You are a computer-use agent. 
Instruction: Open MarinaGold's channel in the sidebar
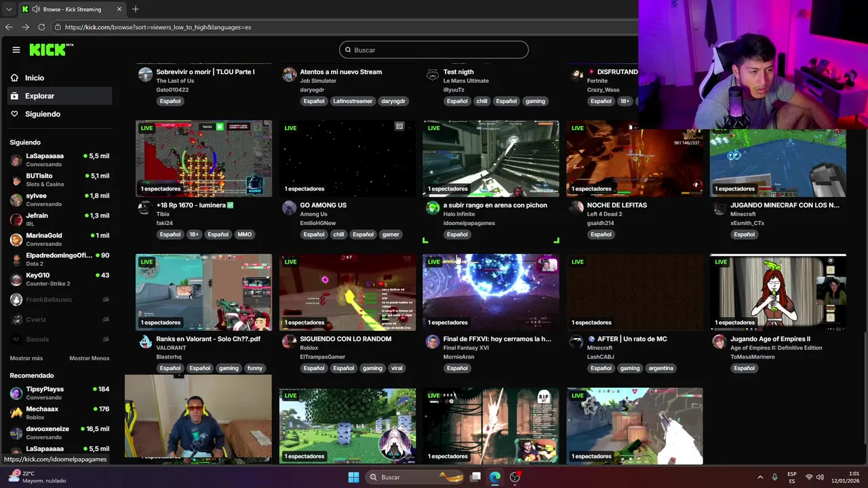tap(60, 239)
